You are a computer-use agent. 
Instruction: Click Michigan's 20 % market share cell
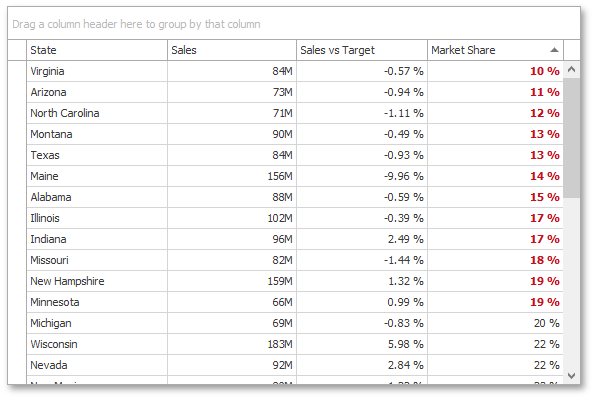[496, 323]
